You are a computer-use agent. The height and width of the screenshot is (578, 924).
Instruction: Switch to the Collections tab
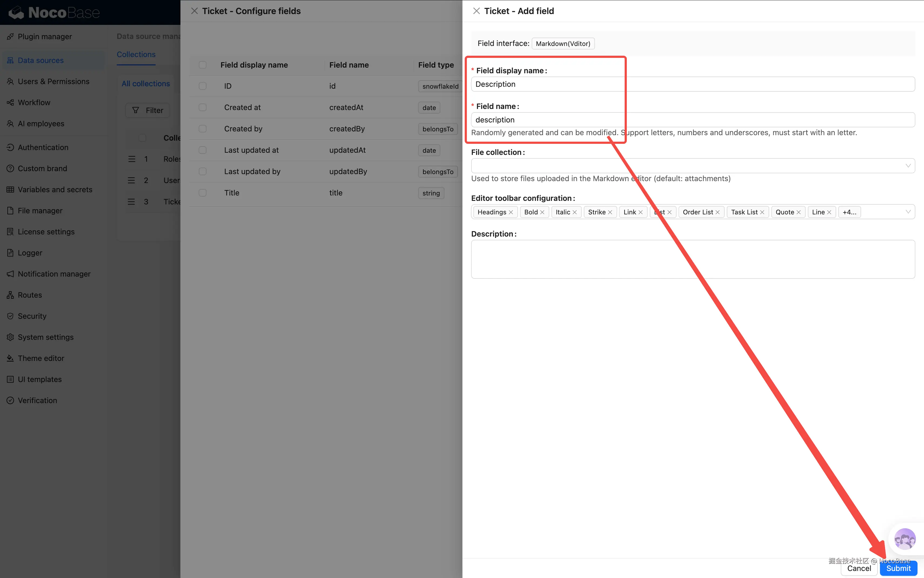pyautogui.click(x=136, y=54)
